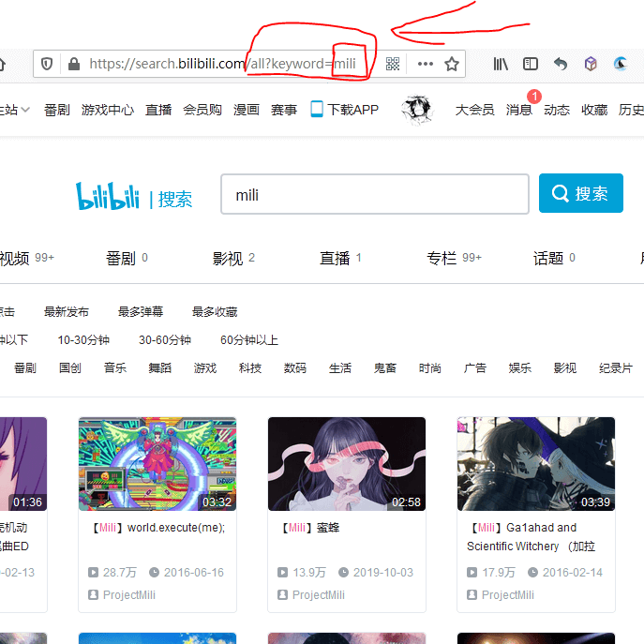Open the Firefox library icon

point(501,64)
